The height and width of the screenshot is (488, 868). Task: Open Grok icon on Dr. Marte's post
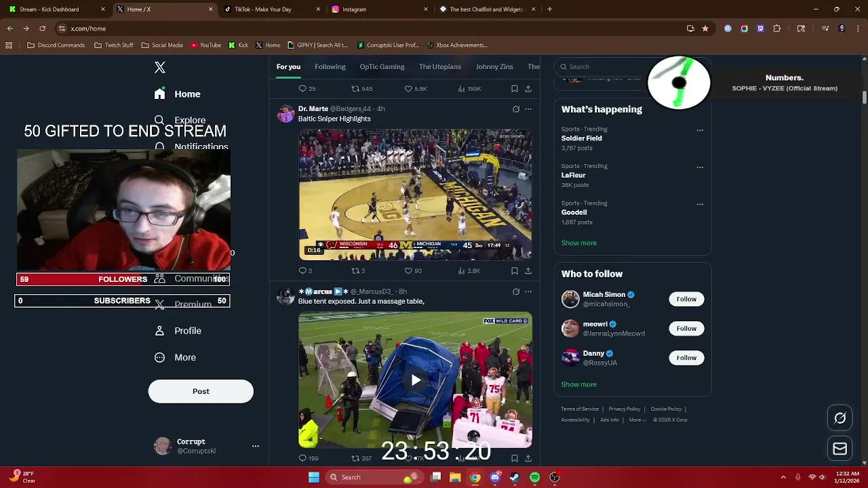pyautogui.click(x=516, y=108)
